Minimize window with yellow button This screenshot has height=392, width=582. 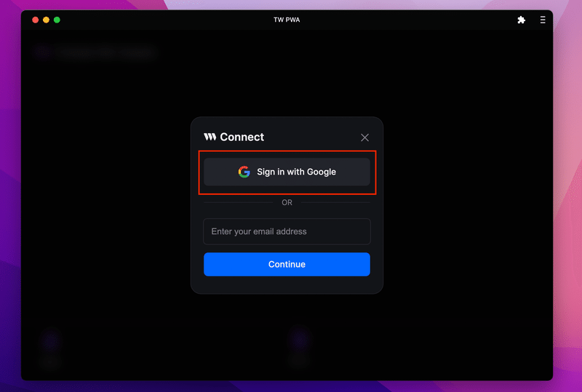[x=46, y=20]
